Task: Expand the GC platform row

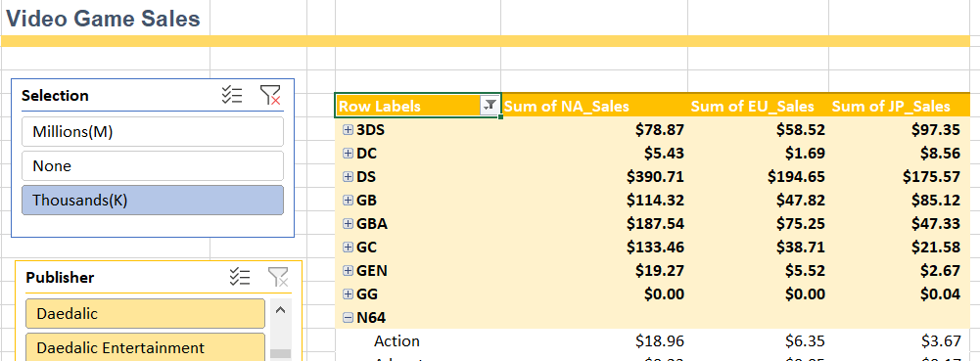Action: [349, 248]
